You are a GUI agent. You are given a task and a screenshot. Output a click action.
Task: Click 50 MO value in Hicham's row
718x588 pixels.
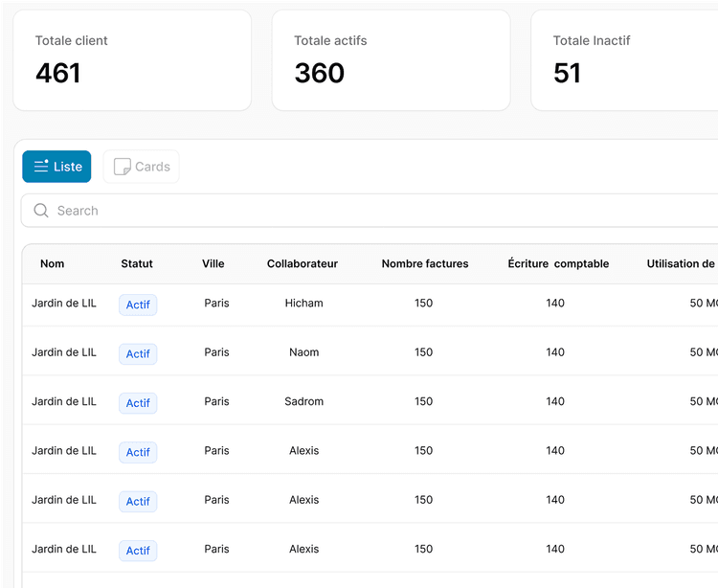coord(704,304)
